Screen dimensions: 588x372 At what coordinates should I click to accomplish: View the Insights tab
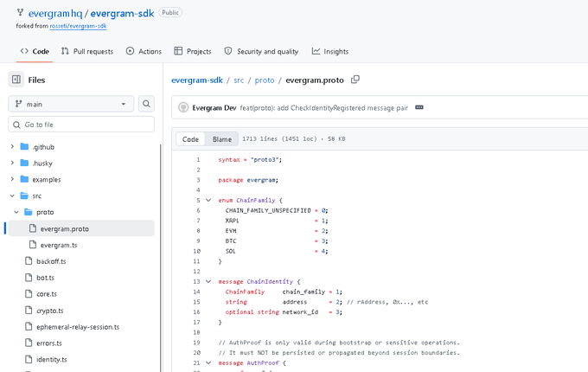[x=330, y=51]
